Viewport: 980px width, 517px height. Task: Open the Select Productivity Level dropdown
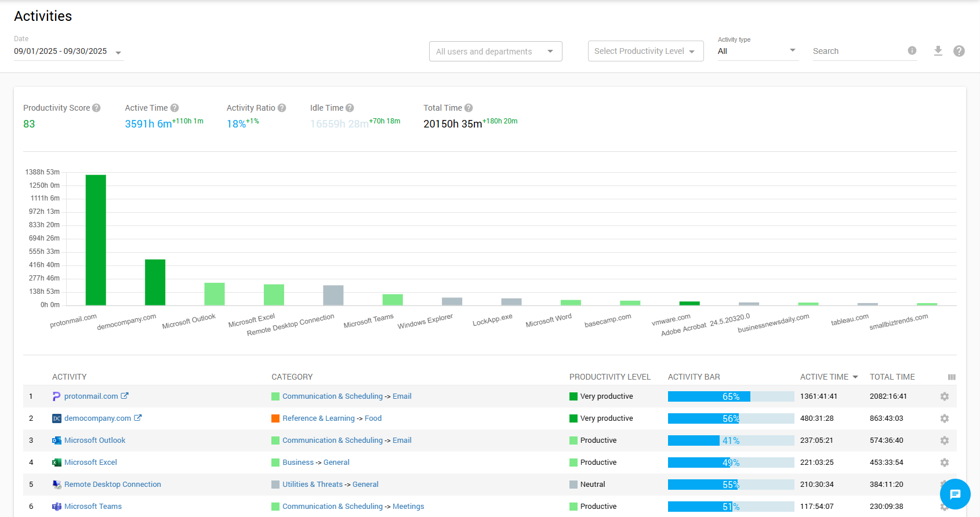pos(645,51)
